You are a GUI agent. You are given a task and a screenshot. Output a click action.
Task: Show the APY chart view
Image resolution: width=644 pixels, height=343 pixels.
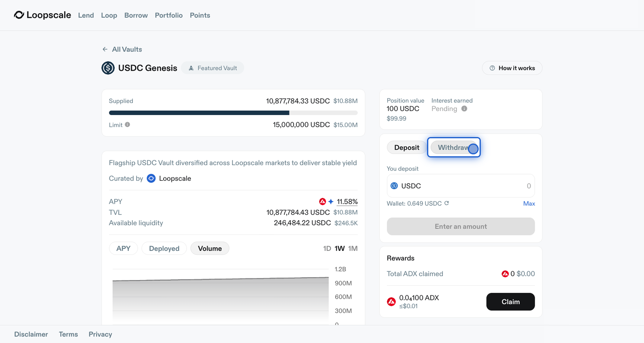pyautogui.click(x=123, y=248)
